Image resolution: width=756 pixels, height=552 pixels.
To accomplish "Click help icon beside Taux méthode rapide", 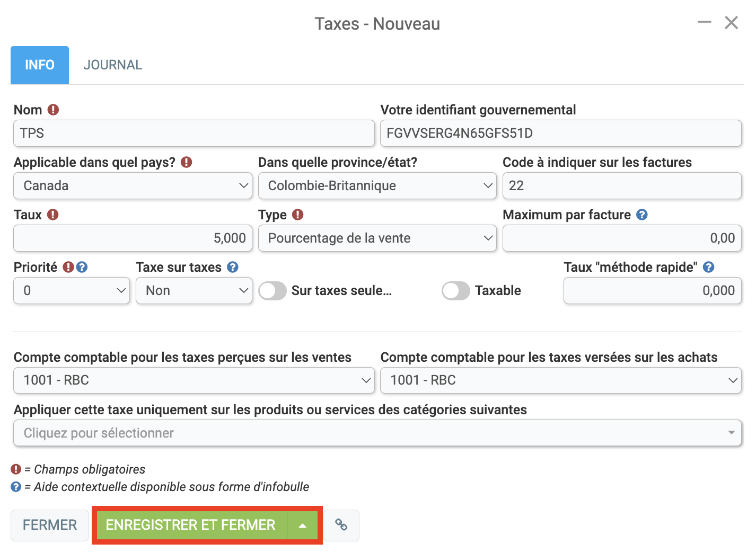I will coord(708,267).
